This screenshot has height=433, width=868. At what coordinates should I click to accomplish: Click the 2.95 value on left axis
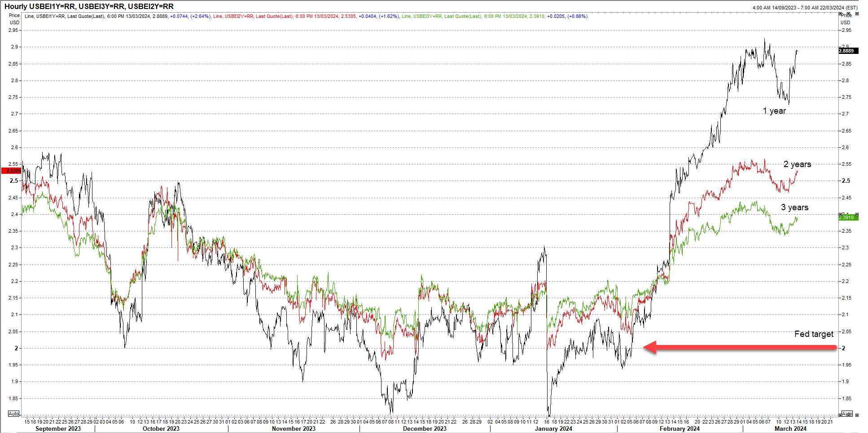tap(13, 30)
